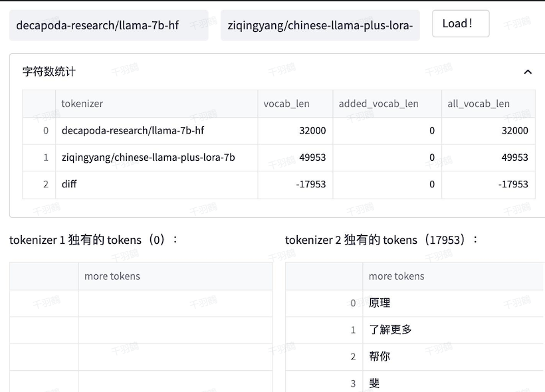Click the tokenizer column header
The image size is (545, 392).
(x=156, y=104)
